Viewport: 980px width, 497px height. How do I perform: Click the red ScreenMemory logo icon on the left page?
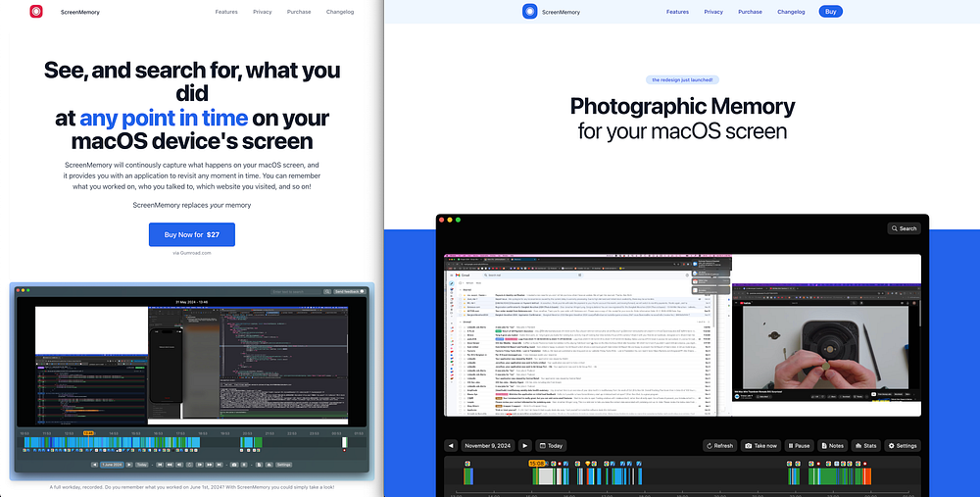pos(36,11)
